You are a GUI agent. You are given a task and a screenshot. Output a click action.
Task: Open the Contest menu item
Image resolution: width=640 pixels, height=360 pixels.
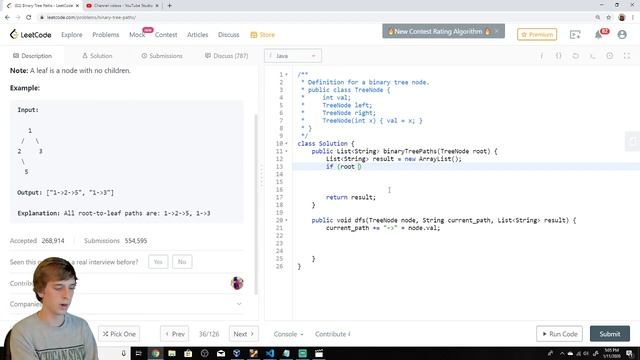(x=166, y=35)
